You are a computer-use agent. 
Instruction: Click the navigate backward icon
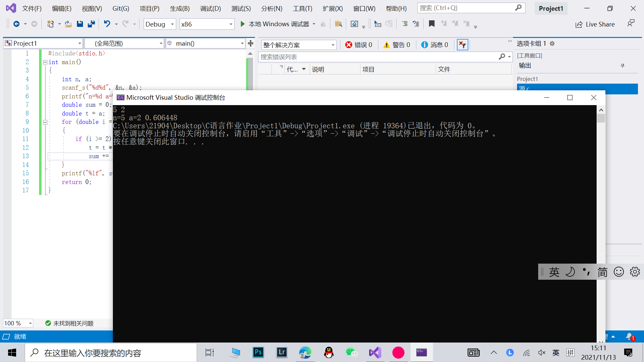(16, 24)
